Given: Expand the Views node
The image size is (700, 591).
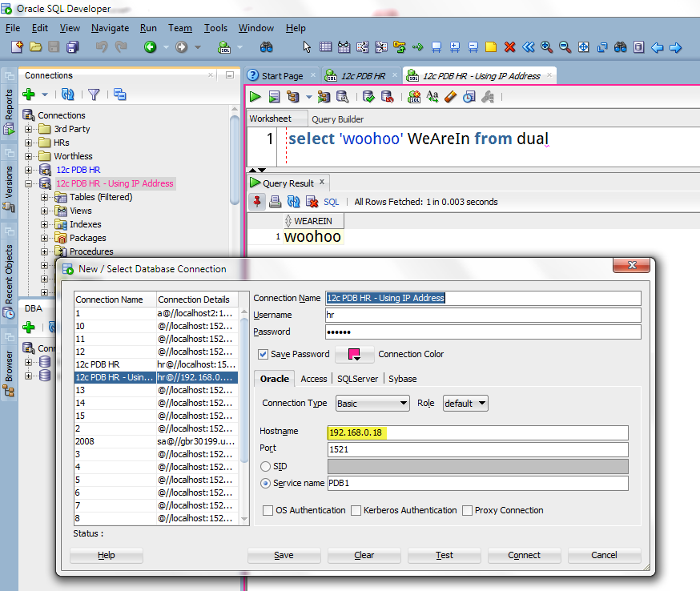Looking at the screenshot, I should pyautogui.click(x=44, y=211).
